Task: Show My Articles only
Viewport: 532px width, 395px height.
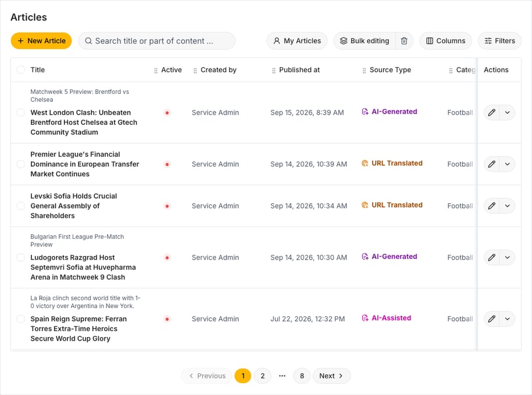Action: click(x=297, y=41)
